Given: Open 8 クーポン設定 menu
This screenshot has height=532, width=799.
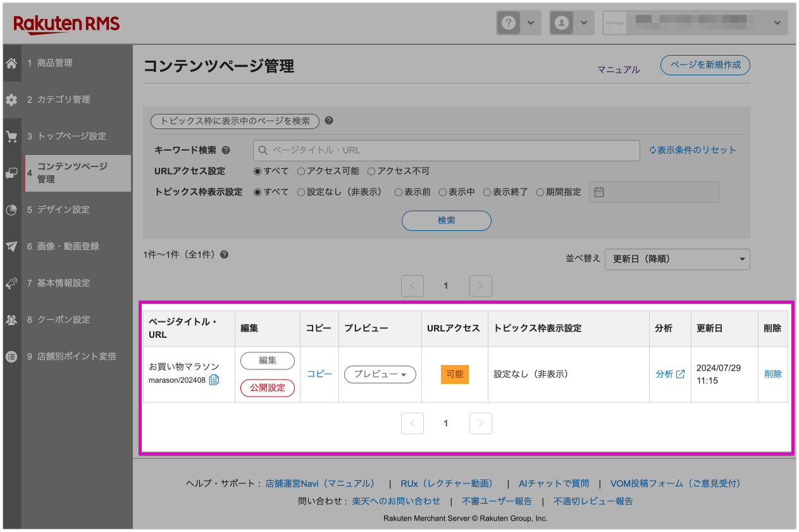Looking at the screenshot, I should [x=77, y=320].
